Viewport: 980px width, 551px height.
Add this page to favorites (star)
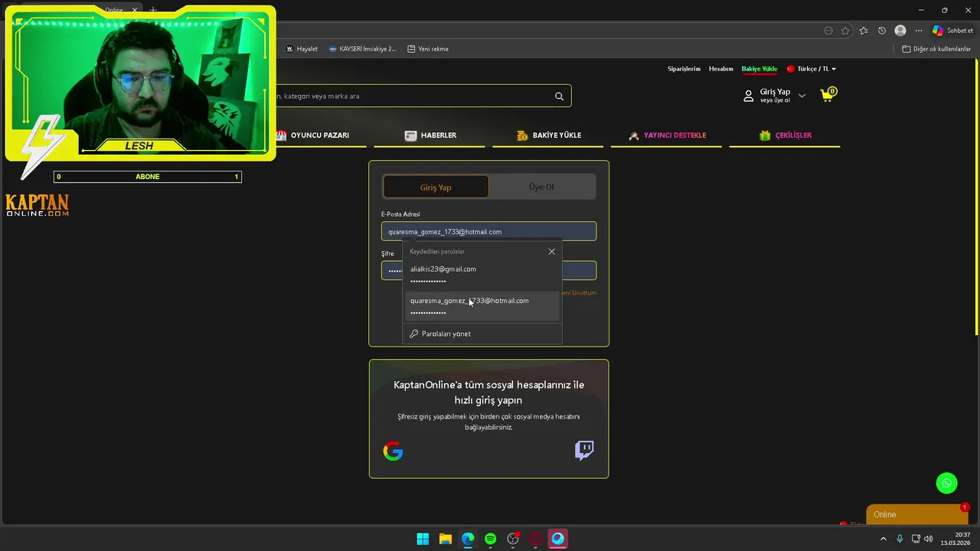(x=845, y=31)
